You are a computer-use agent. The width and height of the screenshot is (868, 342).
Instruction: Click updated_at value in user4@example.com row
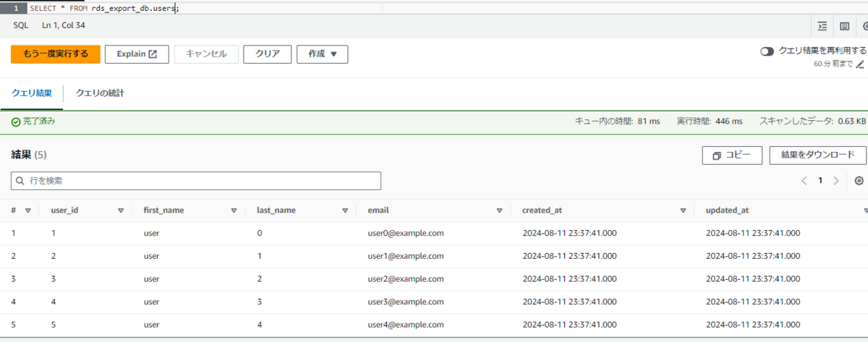[x=754, y=325]
